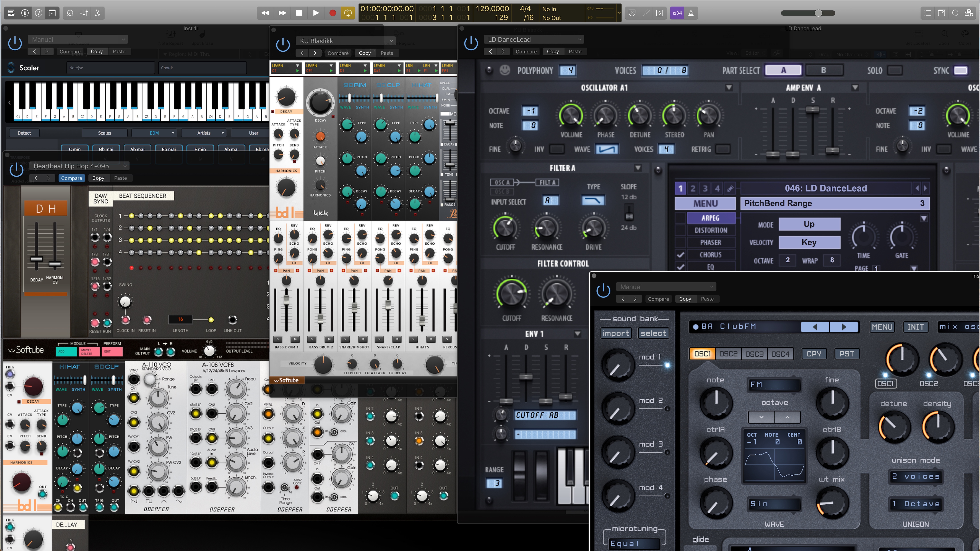Click the MENU button in DanceLead display
This screenshot has height=551, width=980.
click(705, 204)
